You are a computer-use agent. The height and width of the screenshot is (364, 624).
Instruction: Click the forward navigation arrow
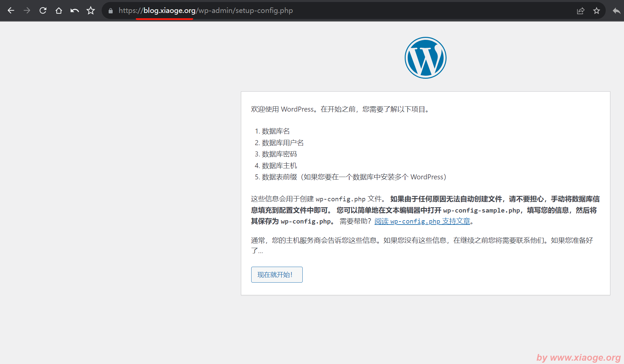pyautogui.click(x=27, y=11)
